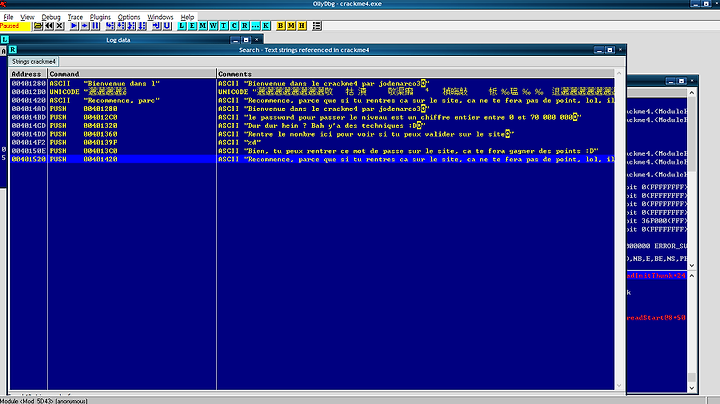Show the Log window via cyan L icon
The width and height of the screenshot is (720, 404).
pos(182,26)
